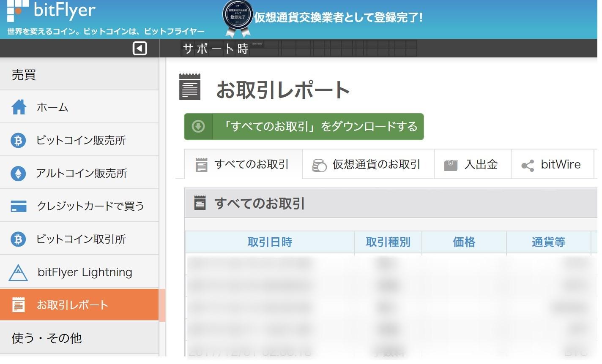Sort by the 取引日時 column header

[x=270, y=242]
